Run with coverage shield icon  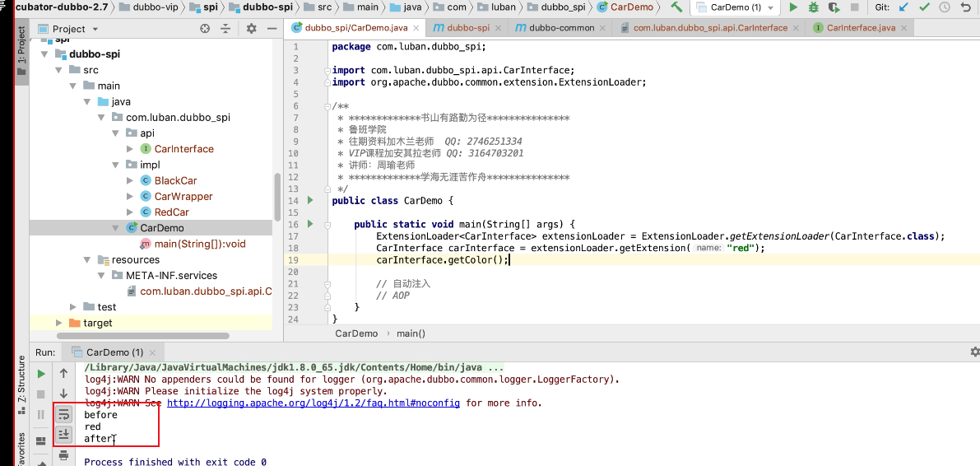tap(834, 7)
